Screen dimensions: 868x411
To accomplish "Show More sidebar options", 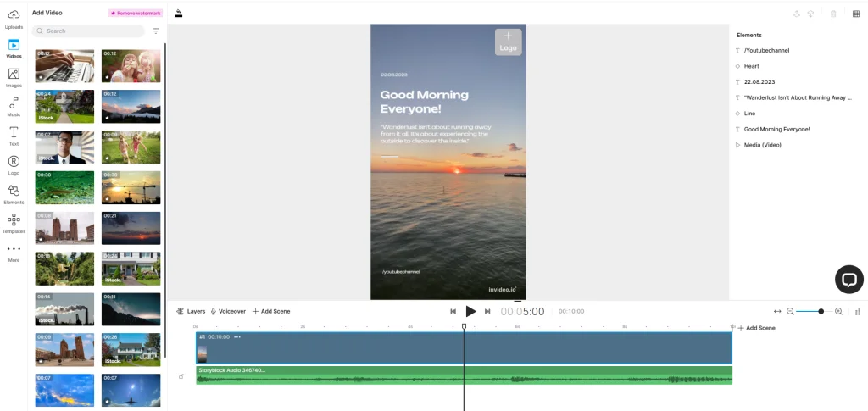I will click(x=14, y=253).
